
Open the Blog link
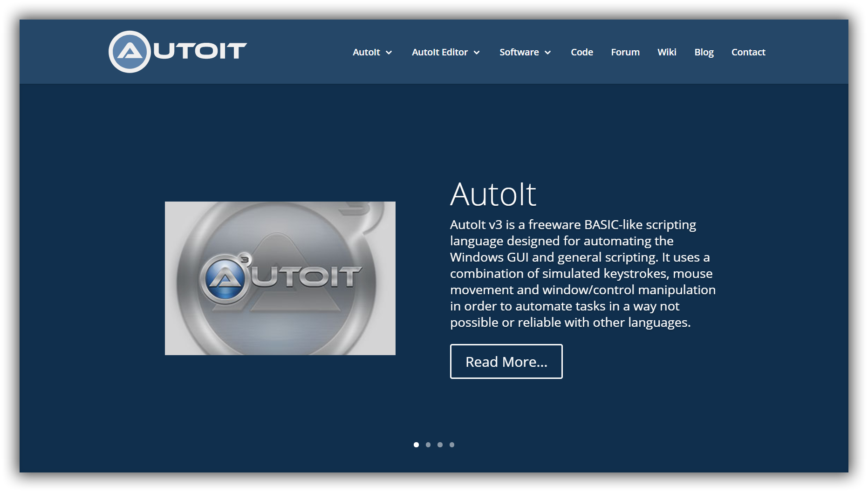point(704,52)
